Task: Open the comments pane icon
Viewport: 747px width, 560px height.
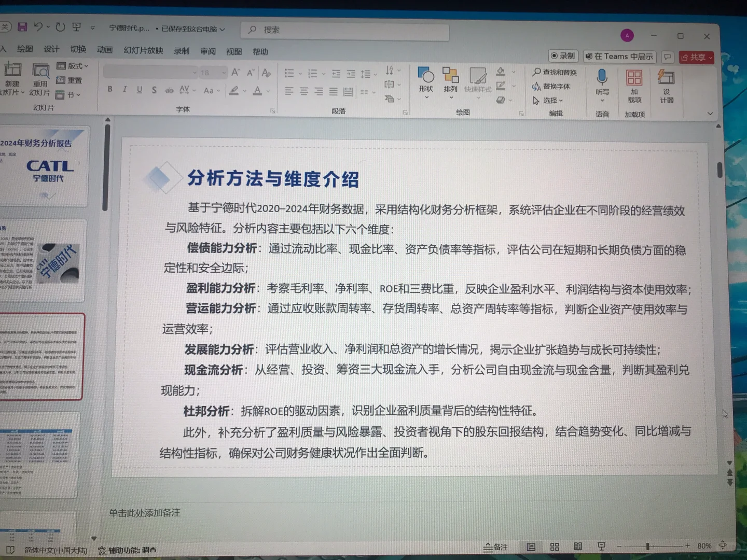Action: (668, 57)
